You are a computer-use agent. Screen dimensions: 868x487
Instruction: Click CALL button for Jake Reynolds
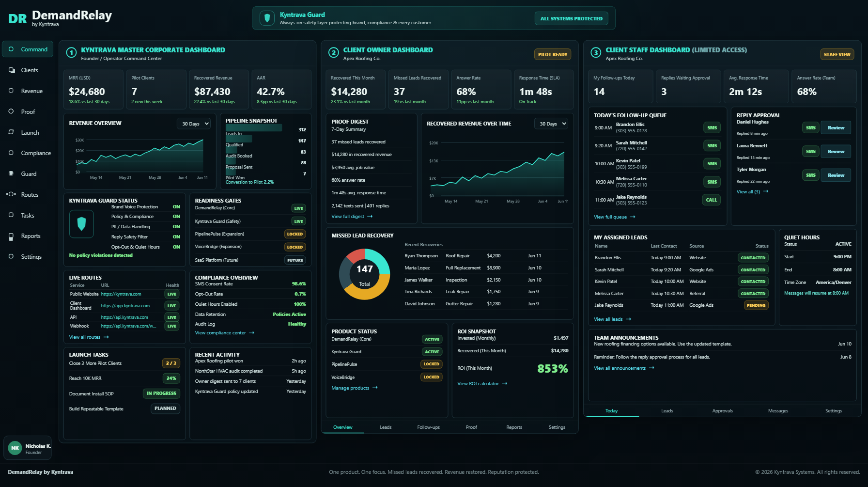pyautogui.click(x=712, y=200)
